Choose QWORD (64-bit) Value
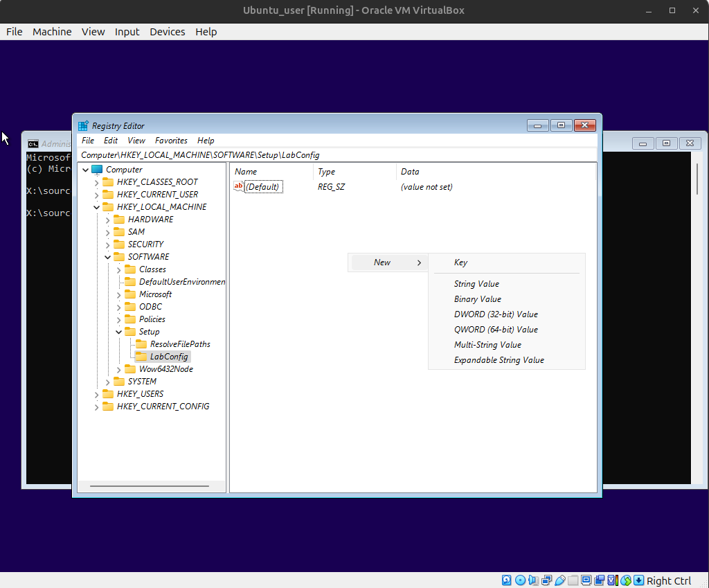Viewport: 709px width, 588px height. 506,330
